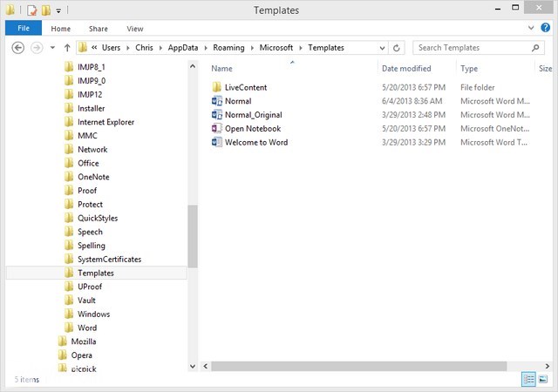The height and width of the screenshot is (392, 558).
Task: Click Users in the address breadcrumb
Action: tap(111, 48)
